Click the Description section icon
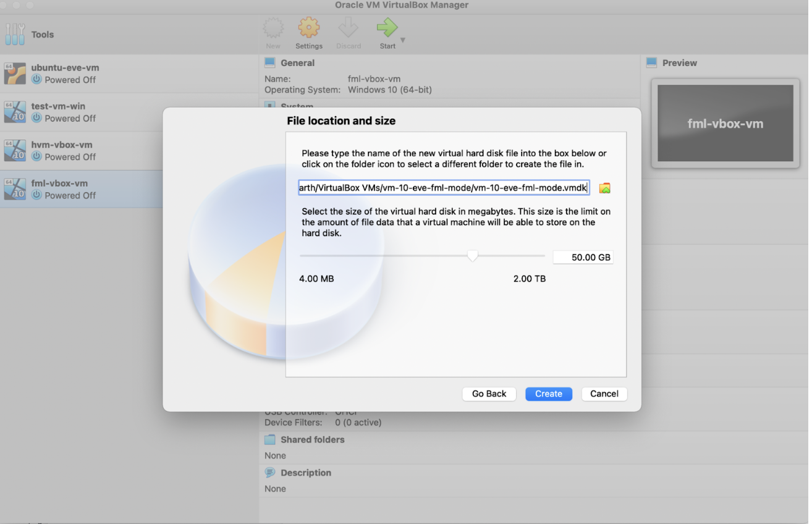Screen dimensions: 812x524 click(x=269, y=472)
